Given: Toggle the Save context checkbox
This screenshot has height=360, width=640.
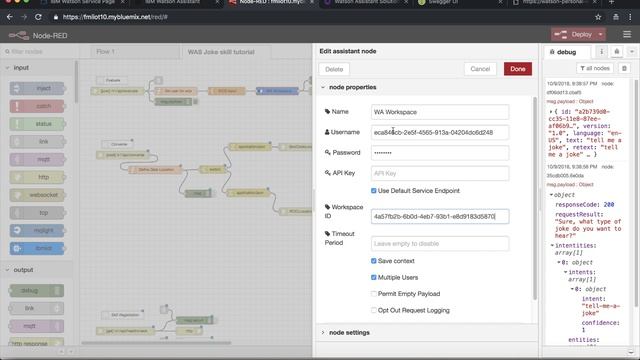Looking at the screenshot, I should (373, 261).
